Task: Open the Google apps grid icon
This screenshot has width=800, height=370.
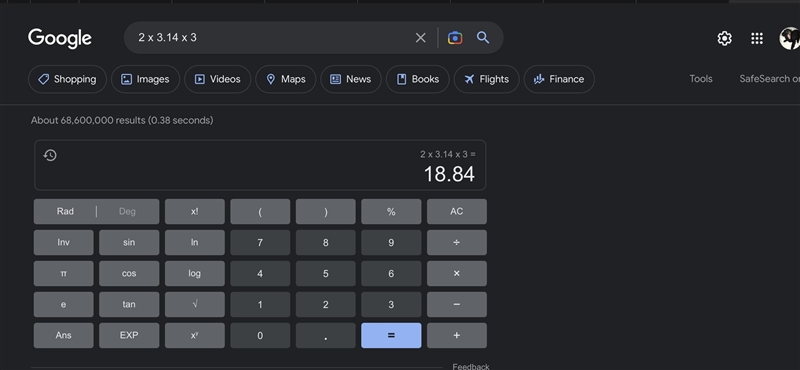Action: coord(757,38)
